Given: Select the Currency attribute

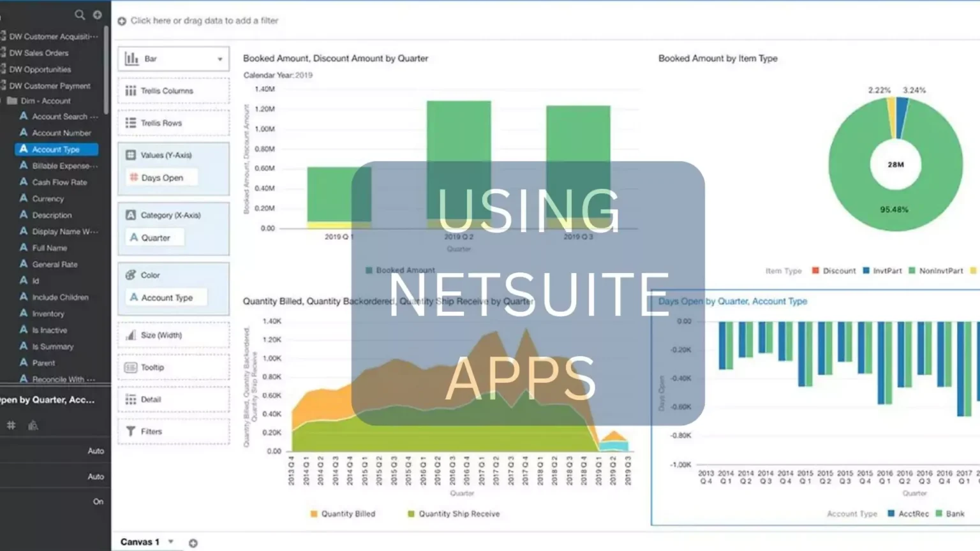Looking at the screenshot, I should pyautogui.click(x=48, y=199).
